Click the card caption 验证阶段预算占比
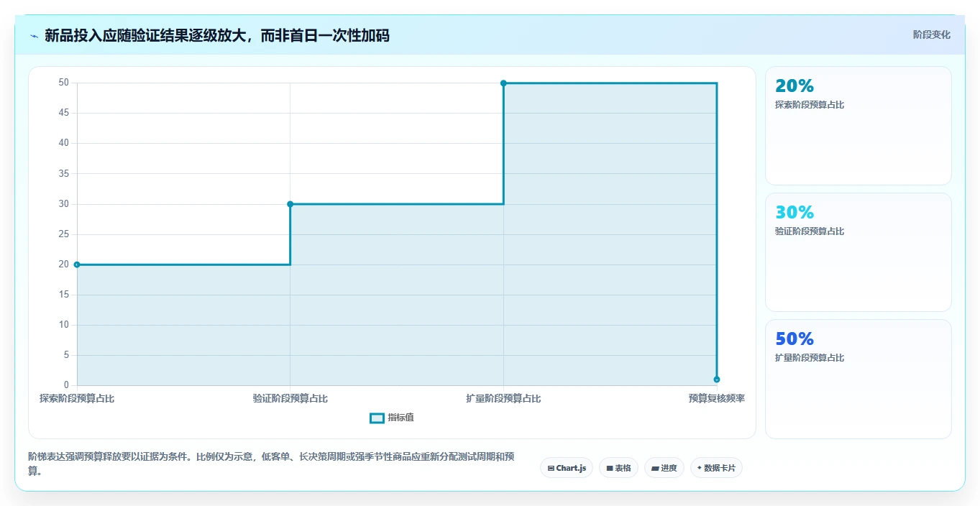980x506 pixels. (810, 231)
